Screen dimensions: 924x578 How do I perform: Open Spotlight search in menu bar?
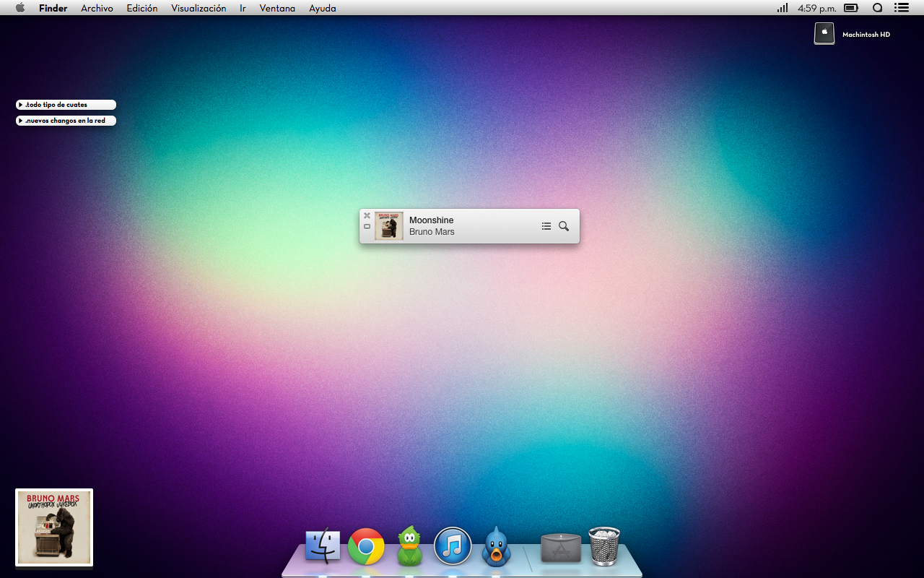click(878, 8)
